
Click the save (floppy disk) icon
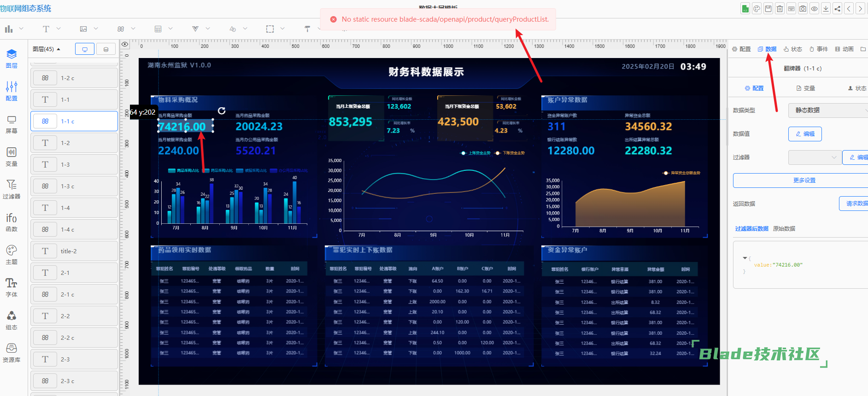click(768, 9)
